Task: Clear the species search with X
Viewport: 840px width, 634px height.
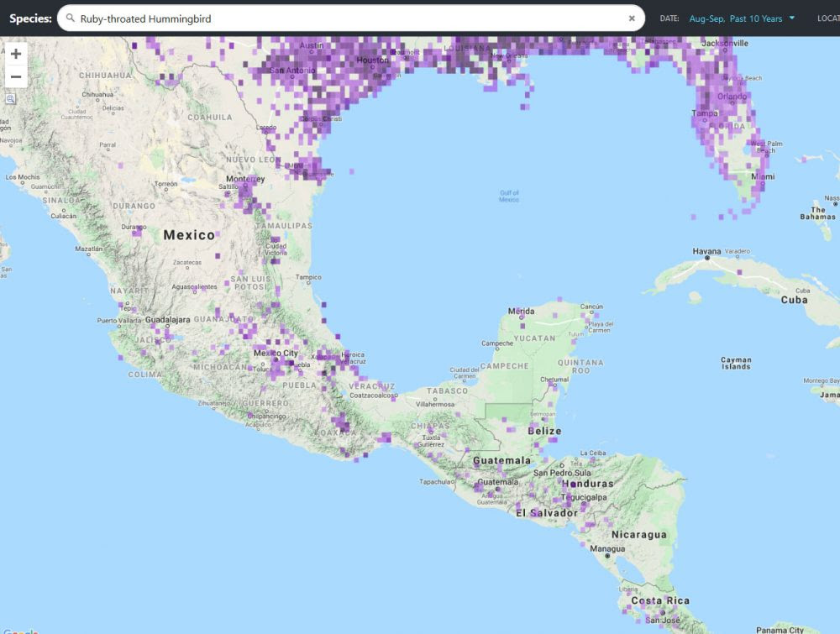Action: coord(632,18)
